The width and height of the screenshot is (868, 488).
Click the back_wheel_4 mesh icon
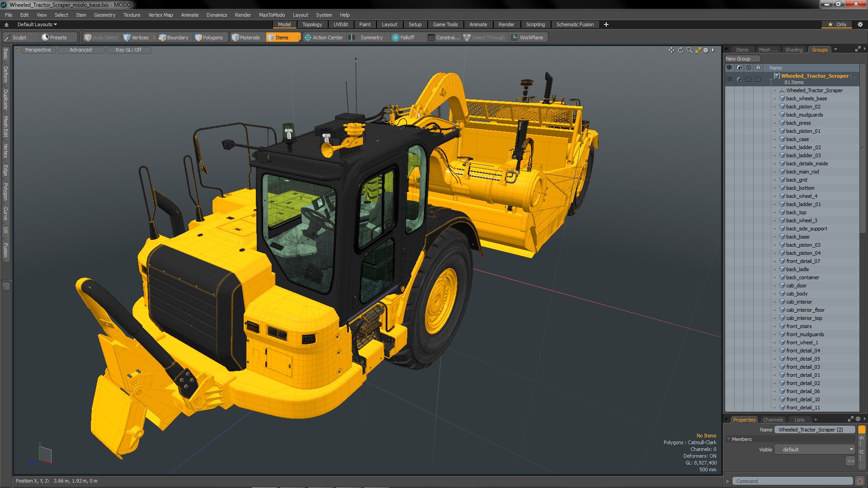(782, 196)
